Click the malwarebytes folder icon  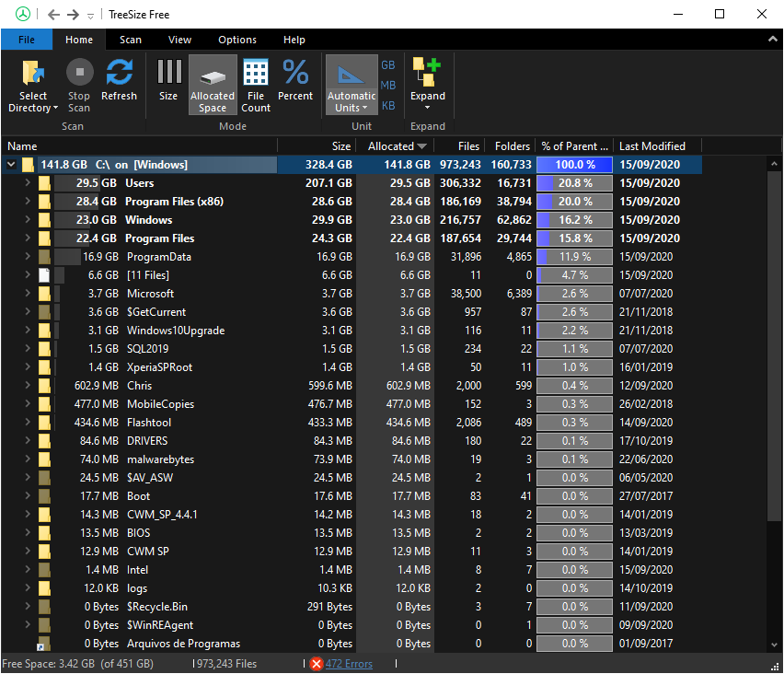(44, 459)
